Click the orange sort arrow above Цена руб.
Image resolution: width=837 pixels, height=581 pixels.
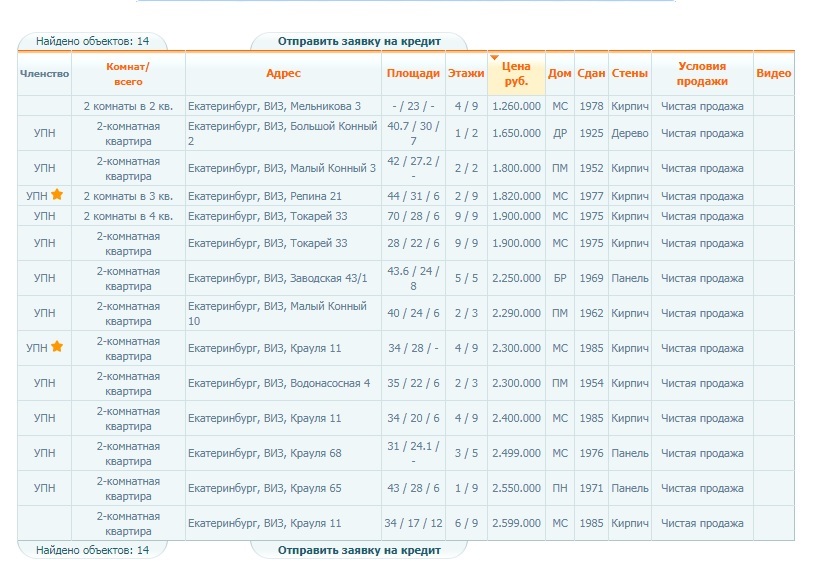point(494,57)
